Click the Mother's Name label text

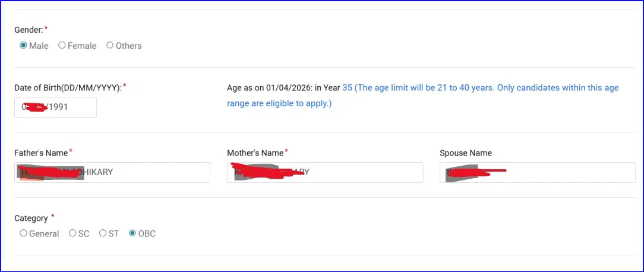coord(255,153)
